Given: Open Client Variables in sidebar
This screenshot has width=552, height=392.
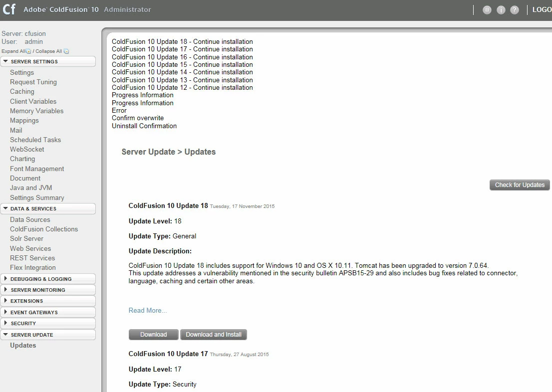Looking at the screenshot, I should pyautogui.click(x=33, y=101).
